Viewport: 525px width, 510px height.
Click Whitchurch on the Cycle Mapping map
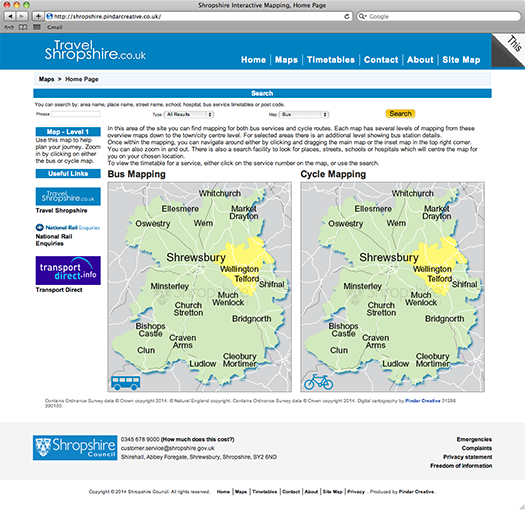[x=412, y=194]
